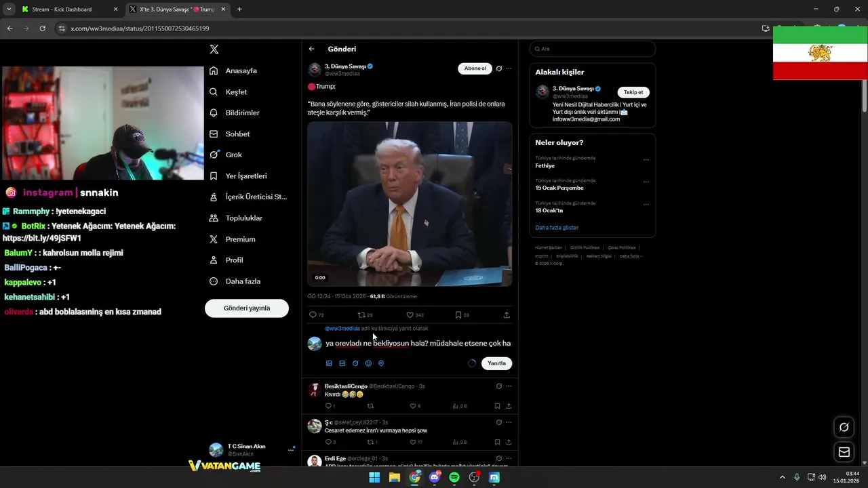Screen dimensions: 868x488
Task: Open Erdi Ege reply's three-dot menu
Action: tap(509, 459)
